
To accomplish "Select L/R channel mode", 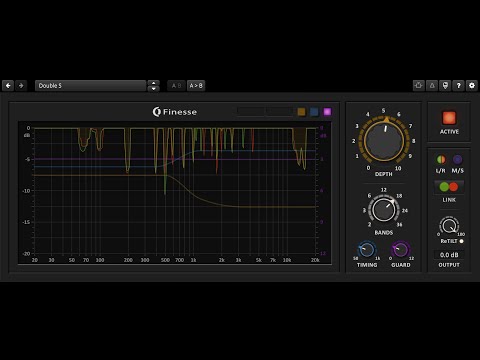I will coord(441,160).
